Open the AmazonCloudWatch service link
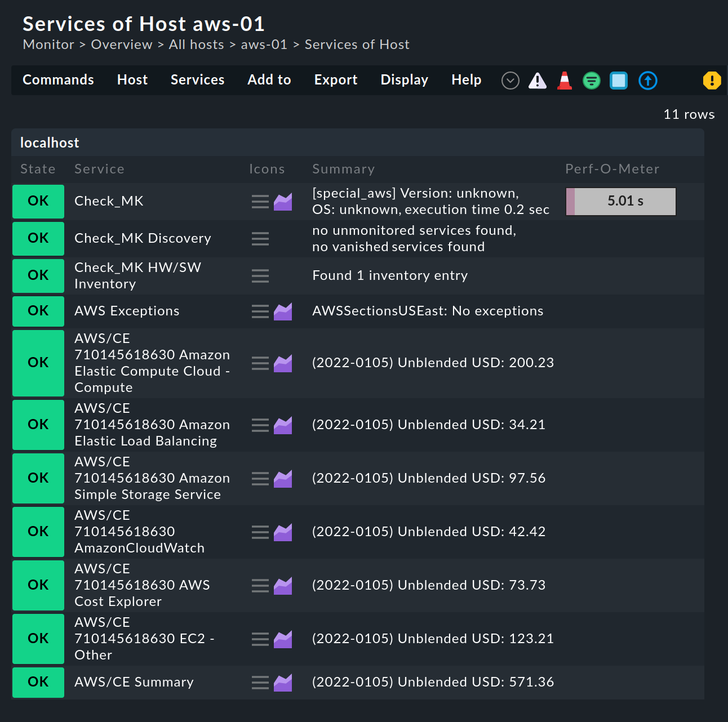Screen dimensions: 728x722 pos(139,532)
